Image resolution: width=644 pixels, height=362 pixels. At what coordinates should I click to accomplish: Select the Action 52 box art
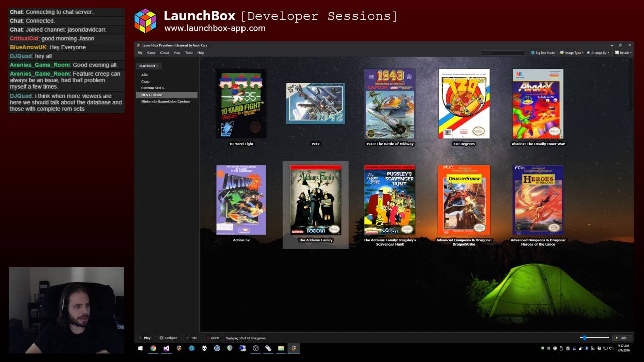241,200
